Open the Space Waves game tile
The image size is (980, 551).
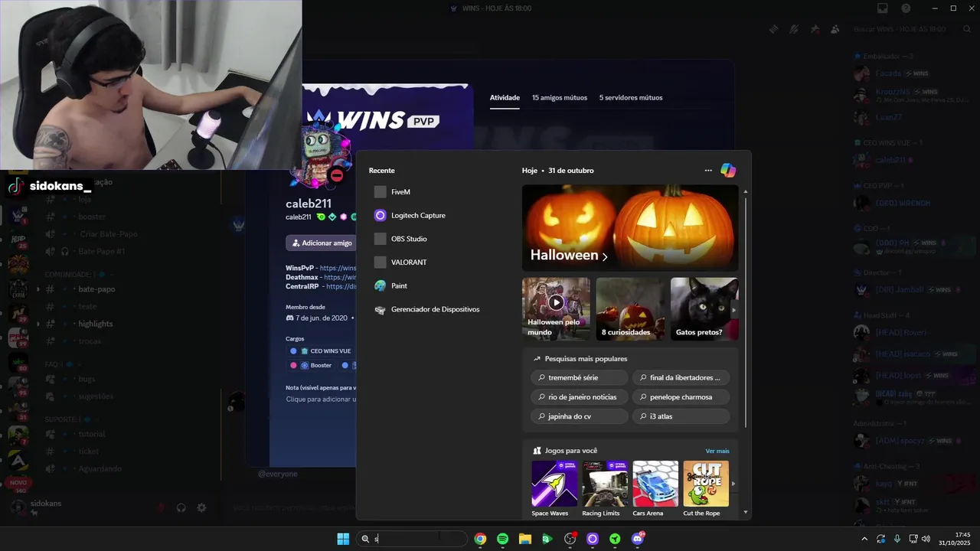[554, 489]
